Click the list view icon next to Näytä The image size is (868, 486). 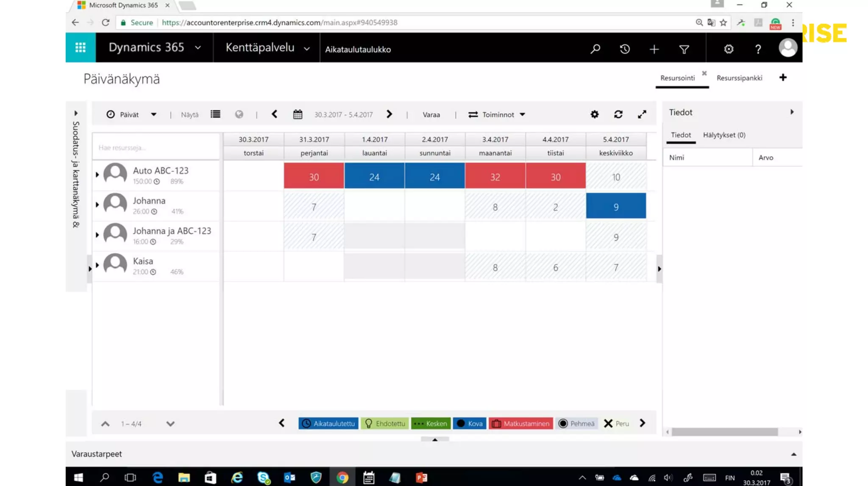click(x=215, y=114)
